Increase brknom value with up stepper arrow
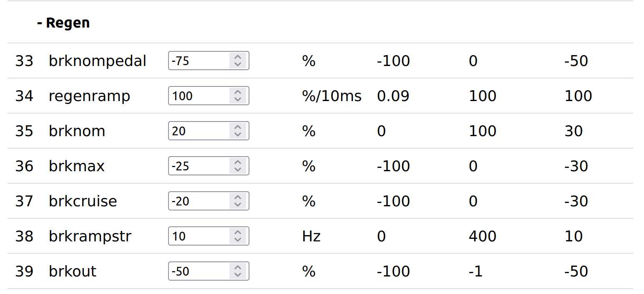Screen dimensions: 644x294 point(238,128)
